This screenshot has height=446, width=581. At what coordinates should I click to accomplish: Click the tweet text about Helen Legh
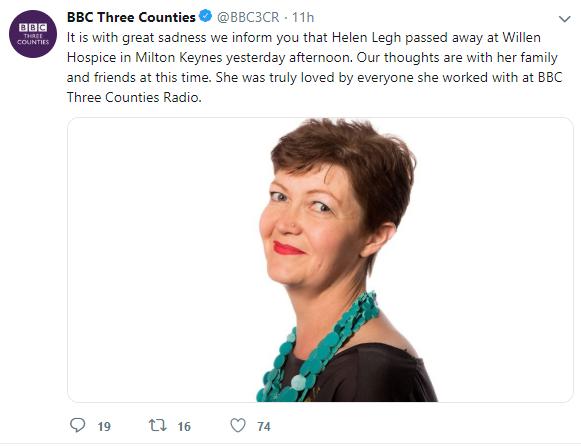(315, 67)
